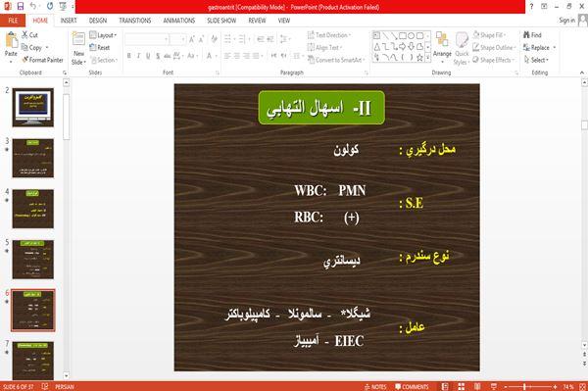The height and width of the screenshot is (391, 588).
Task: Toggle Italic formatting
Action: [x=139, y=56]
